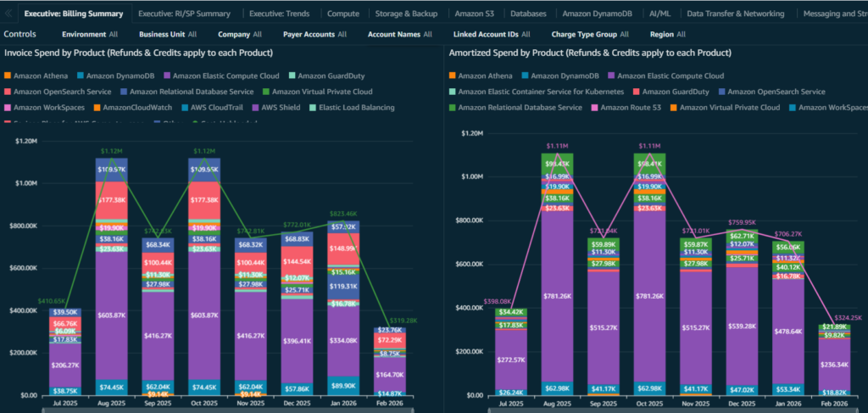Switch to the Amazon DynamoDB tab
The height and width of the screenshot is (413, 868).
(598, 14)
